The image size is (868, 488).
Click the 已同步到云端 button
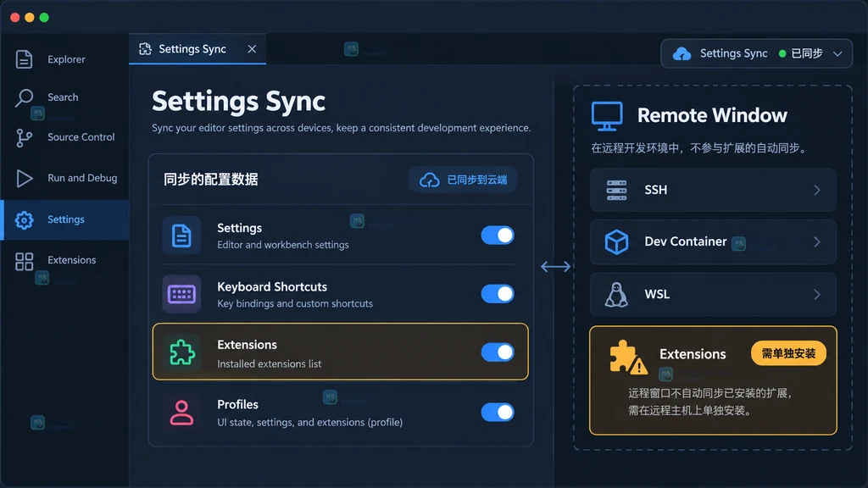(463, 180)
